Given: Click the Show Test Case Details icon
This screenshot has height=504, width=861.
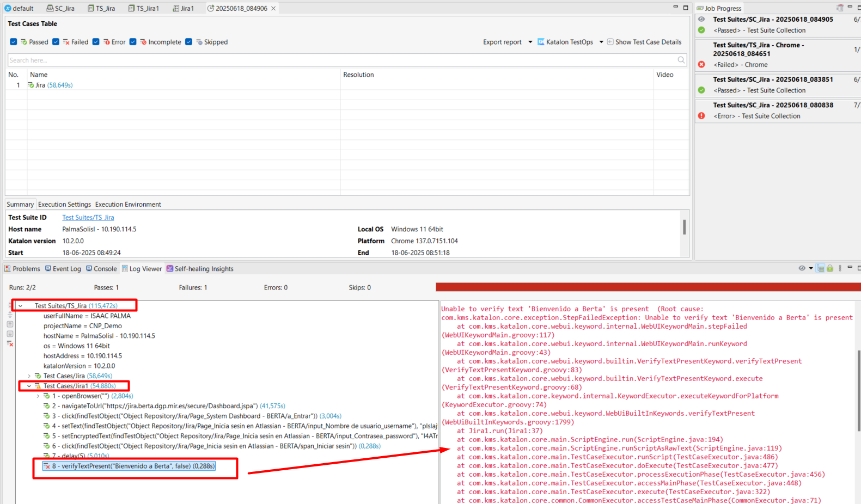Looking at the screenshot, I should [x=610, y=42].
